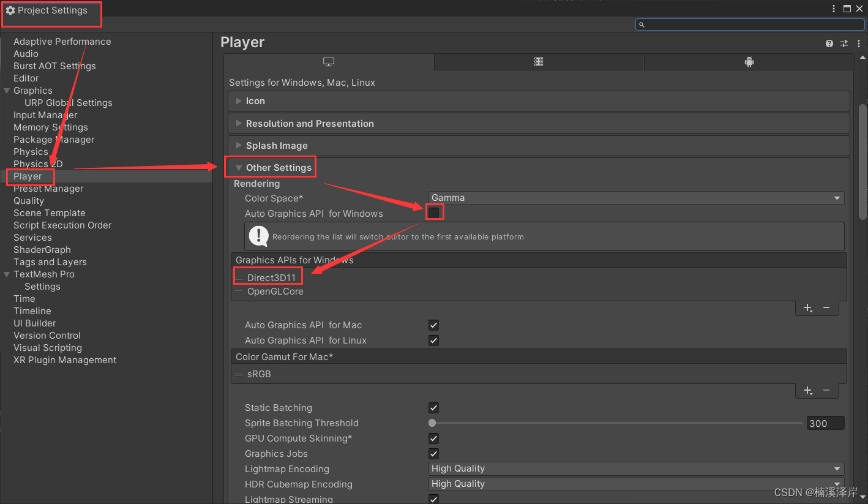Click the sRGB reorder handle
Image resolution: width=868 pixels, height=504 pixels.
coord(239,374)
